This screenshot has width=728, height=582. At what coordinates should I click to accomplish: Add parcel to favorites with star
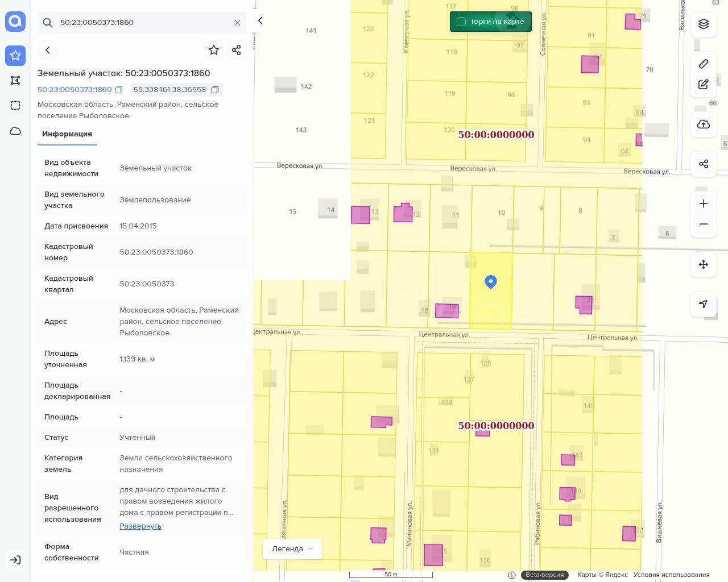pyautogui.click(x=214, y=50)
